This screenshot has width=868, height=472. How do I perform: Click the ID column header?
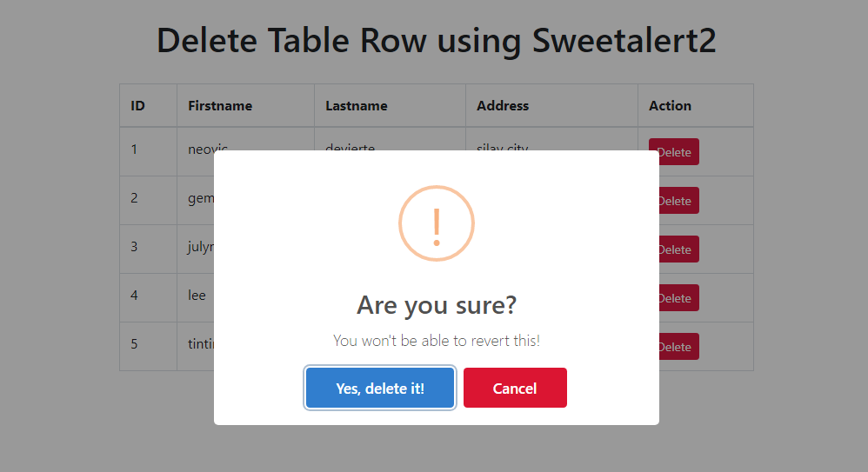pyautogui.click(x=149, y=106)
